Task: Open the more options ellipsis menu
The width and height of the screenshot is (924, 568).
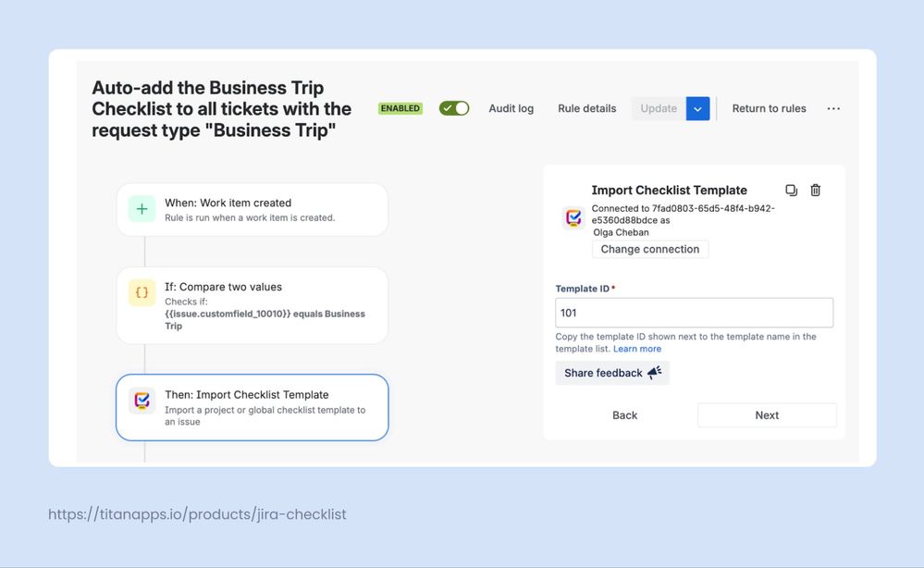Action: [832, 108]
